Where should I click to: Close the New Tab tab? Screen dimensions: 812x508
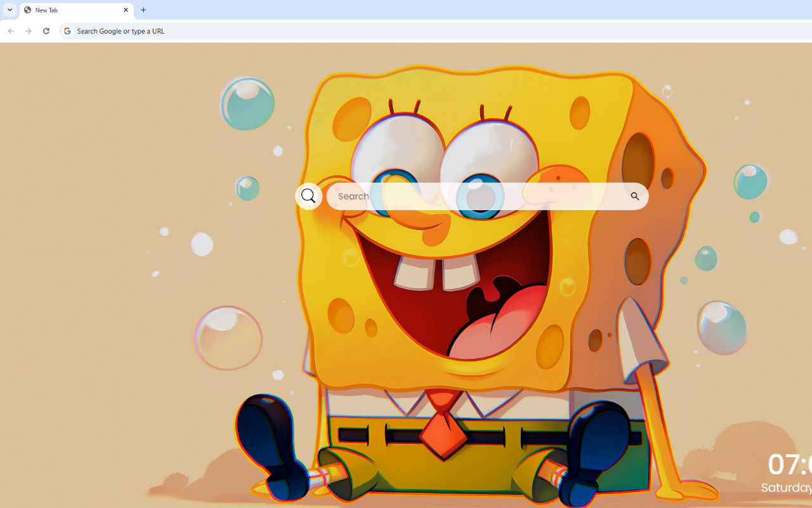click(x=126, y=10)
